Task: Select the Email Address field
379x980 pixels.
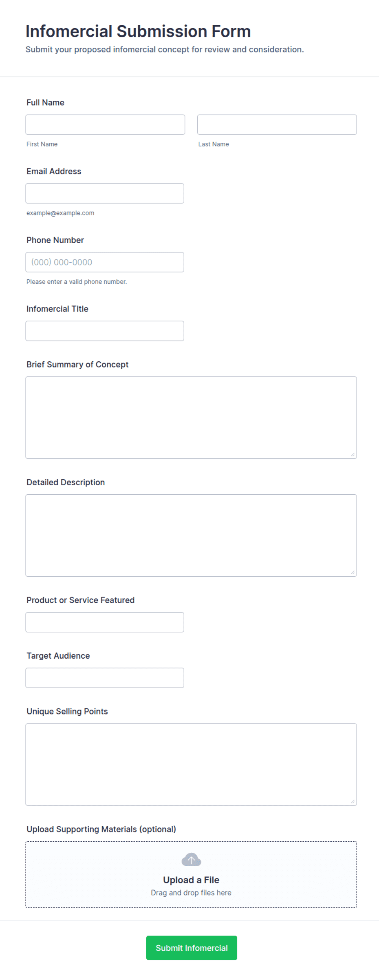Action: point(105,193)
